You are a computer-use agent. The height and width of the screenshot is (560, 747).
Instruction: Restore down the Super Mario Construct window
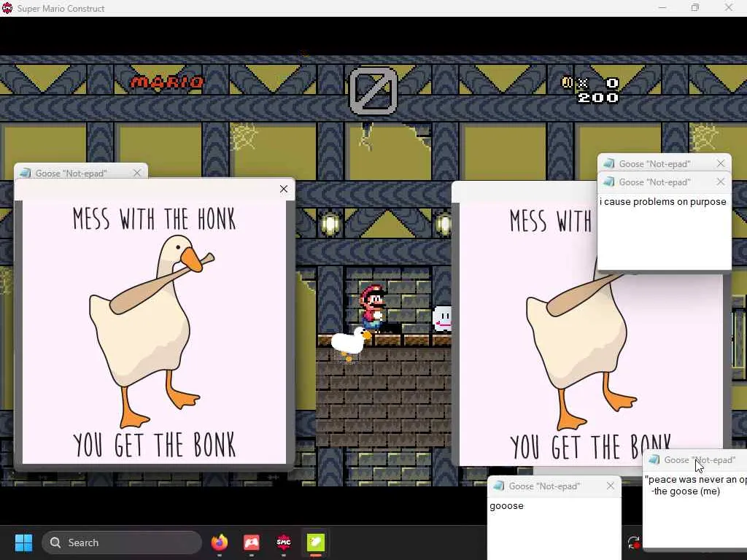(695, 7)
